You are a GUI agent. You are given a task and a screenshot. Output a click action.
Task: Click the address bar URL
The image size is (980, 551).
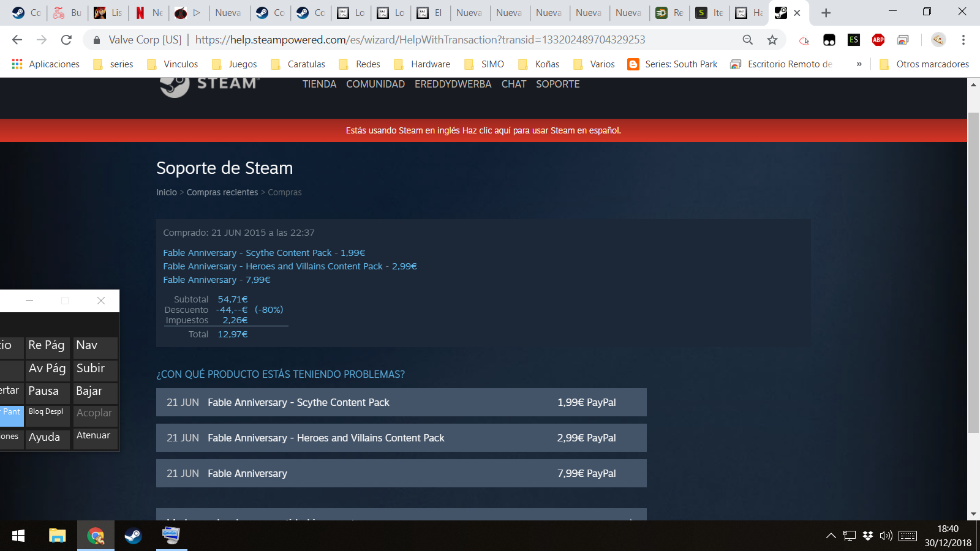[420, 40]
